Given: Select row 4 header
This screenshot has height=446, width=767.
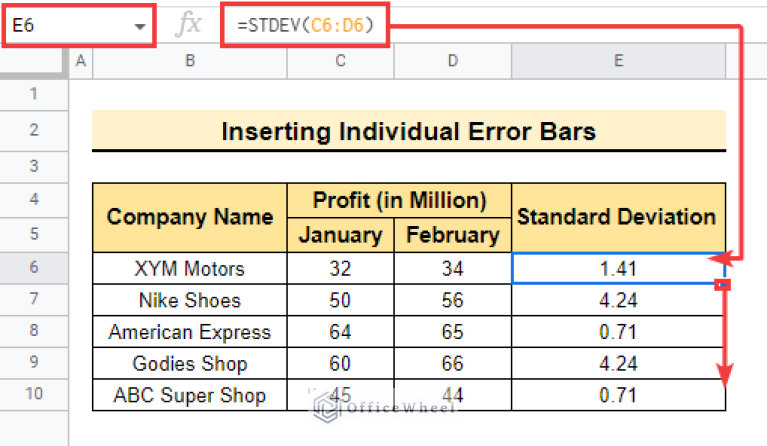Looking at the screenshot, I should [x=34, y=200].
